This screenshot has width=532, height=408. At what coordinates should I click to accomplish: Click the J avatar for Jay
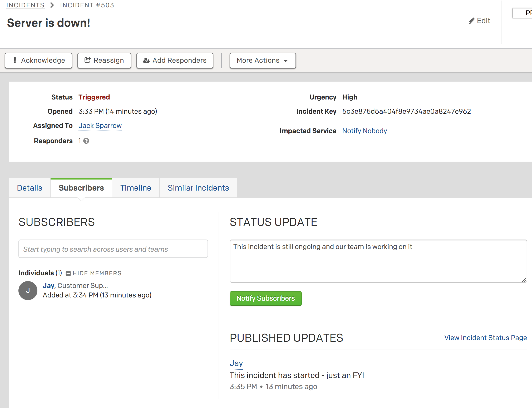(x=28, y=291)
